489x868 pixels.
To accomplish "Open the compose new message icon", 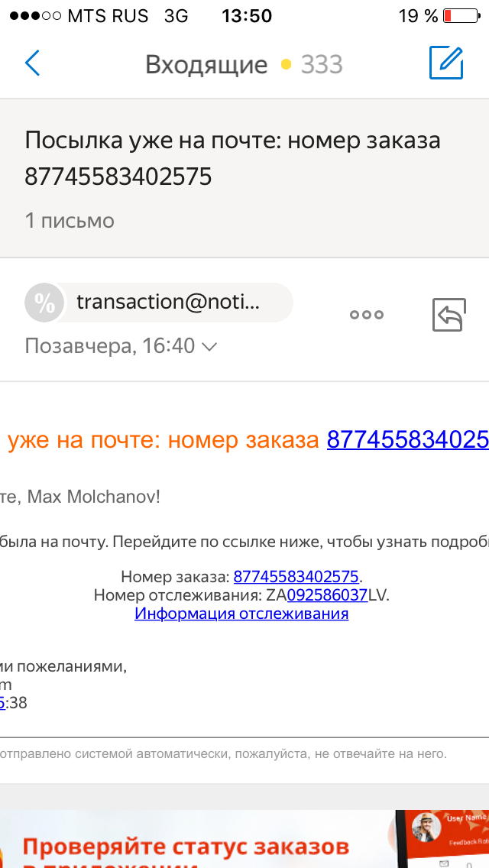I will point(446,63).
